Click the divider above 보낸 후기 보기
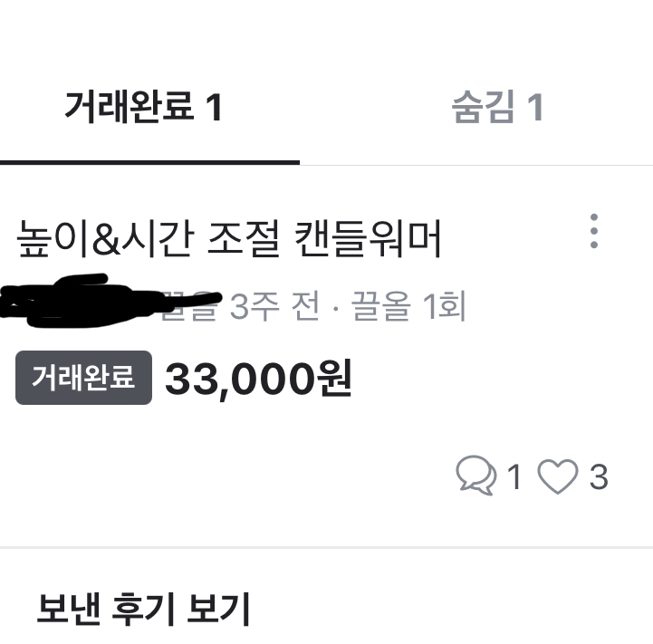The height and width of the screenshot is (644, 653). [326, 547]
